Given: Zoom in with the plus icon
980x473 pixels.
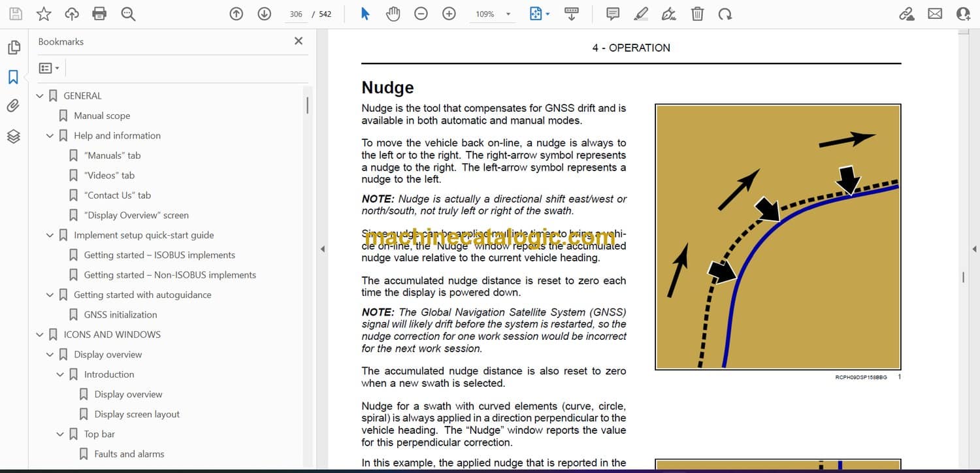Looking at the screenshot, I should click(449, 14).
